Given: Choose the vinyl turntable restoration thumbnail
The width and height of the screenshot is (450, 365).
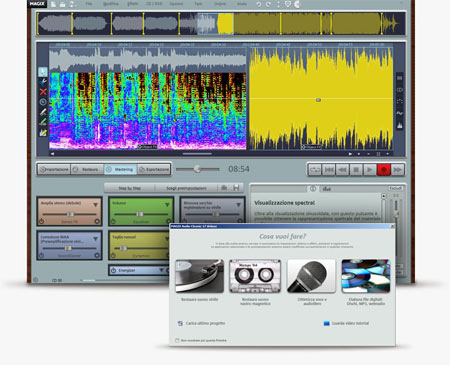Looking at the screenshot, I should click(200, 276).
